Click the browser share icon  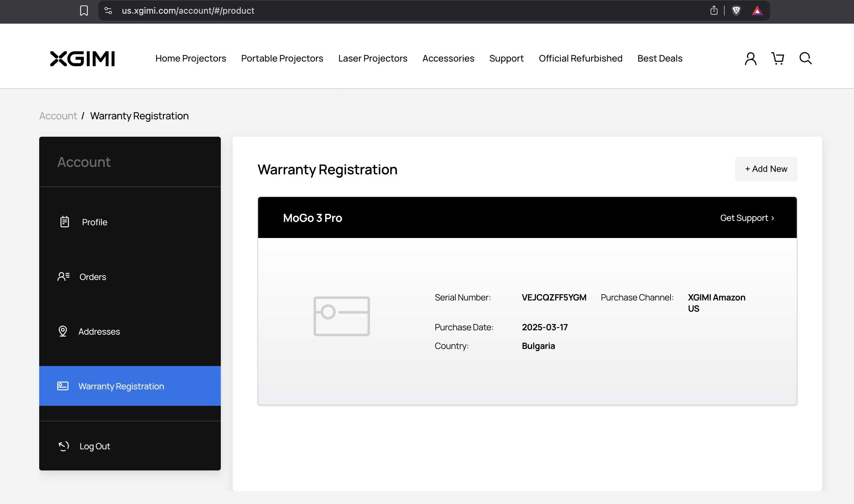tap(714, 11)
